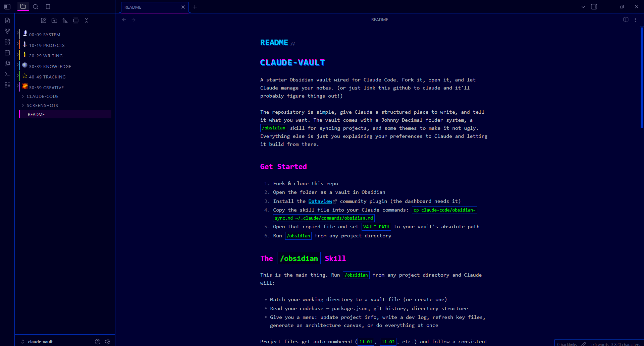Open the help dialog
Image resolution: width=644 pixels, height=346 pixels.
point(98,342)
